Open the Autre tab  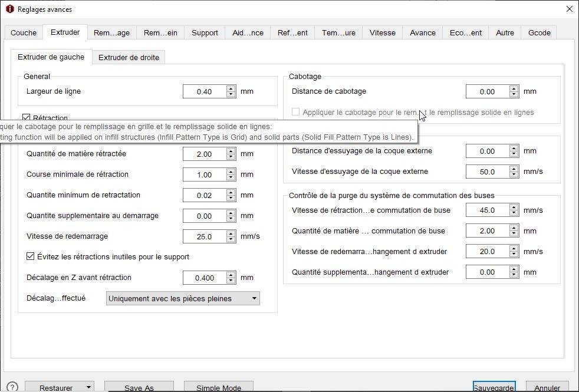click(505, 32)
